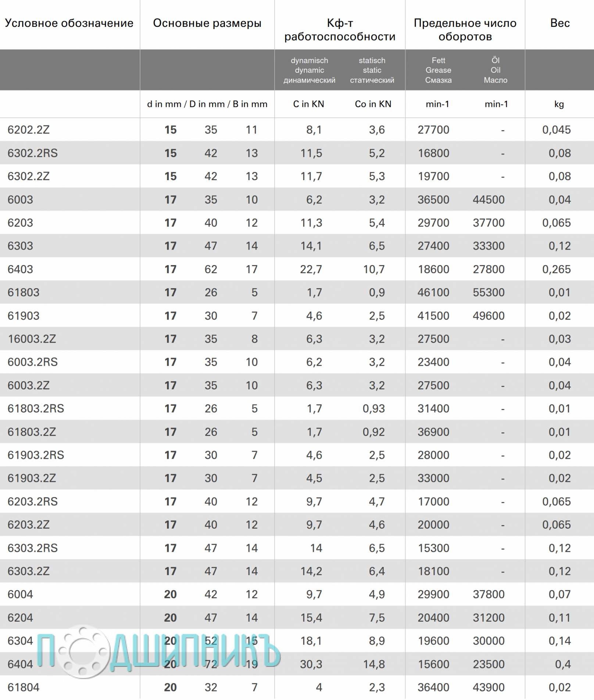Click oil speed value 44500
The width and height of the screenshot is (594, 700).
(489, 200)
